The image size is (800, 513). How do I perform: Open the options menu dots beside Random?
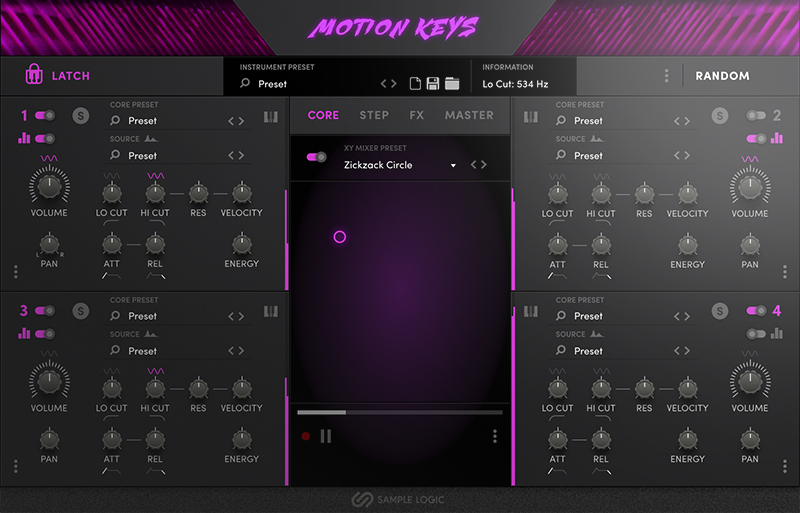(666, 76)
